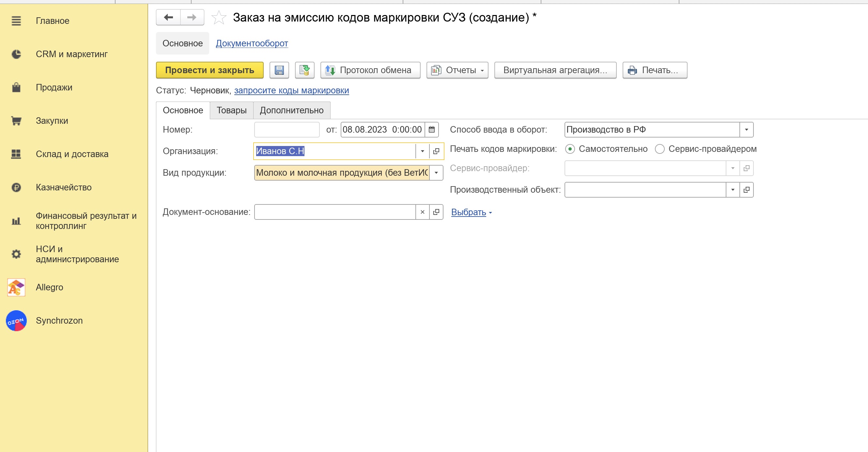Expand the Производственный объект dropdown
The image size is (868, 452).
(733, 190)
